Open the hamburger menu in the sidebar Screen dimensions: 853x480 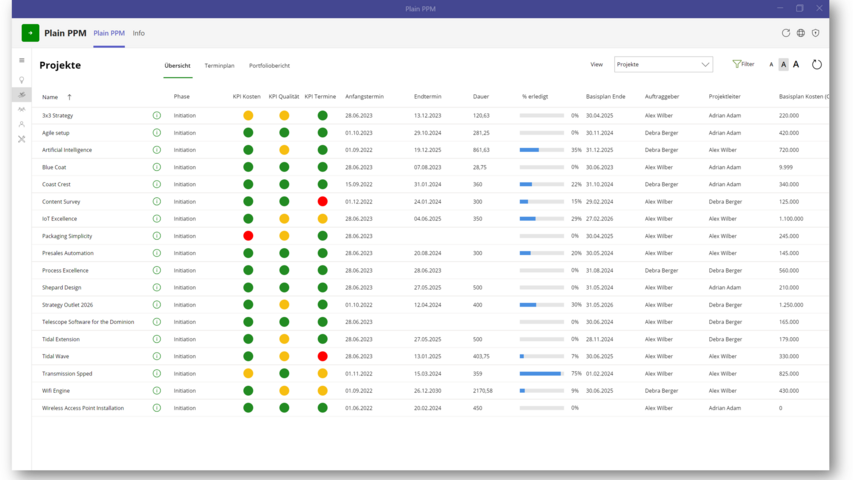(22, 61)
